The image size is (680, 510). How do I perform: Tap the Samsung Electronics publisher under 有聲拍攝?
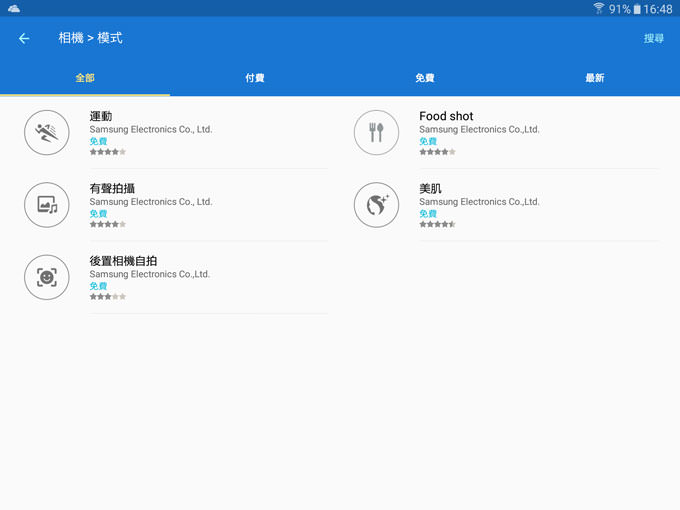coord(151,202)
